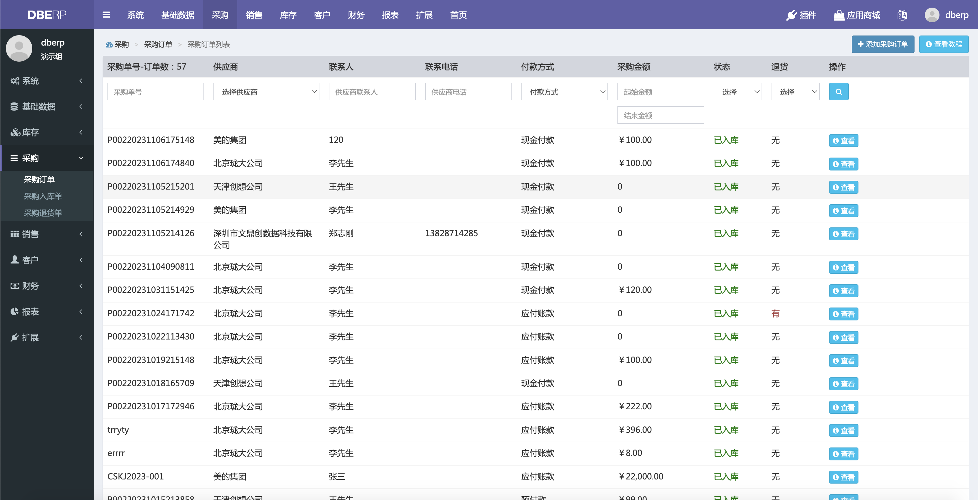Screen dimensions: 980x500
Task: View order P00220231024171742
Action: click(843, 314)
